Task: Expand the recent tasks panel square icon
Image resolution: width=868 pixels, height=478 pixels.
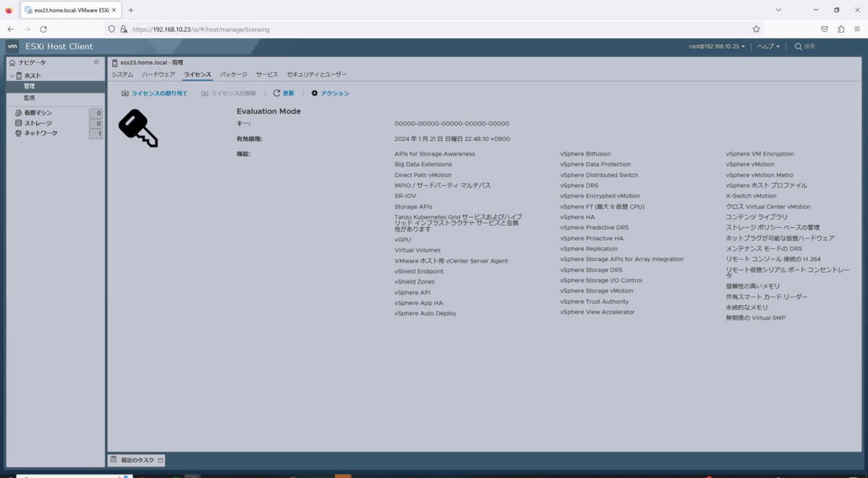Action: [160, 460]
